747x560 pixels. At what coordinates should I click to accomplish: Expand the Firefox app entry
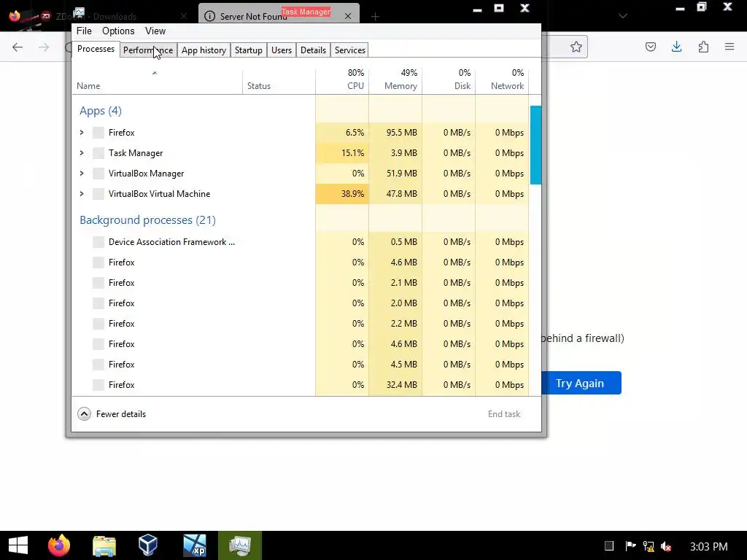tap(82, 133)
